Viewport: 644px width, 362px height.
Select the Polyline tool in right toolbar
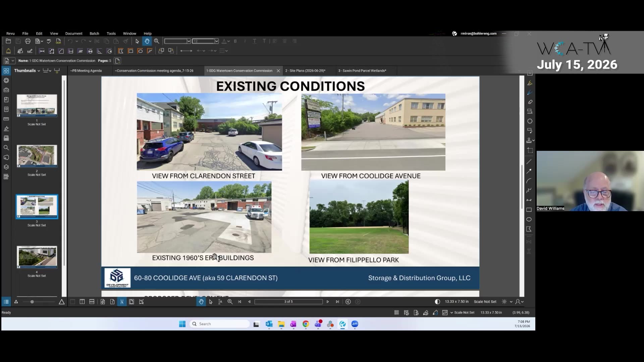529,190
